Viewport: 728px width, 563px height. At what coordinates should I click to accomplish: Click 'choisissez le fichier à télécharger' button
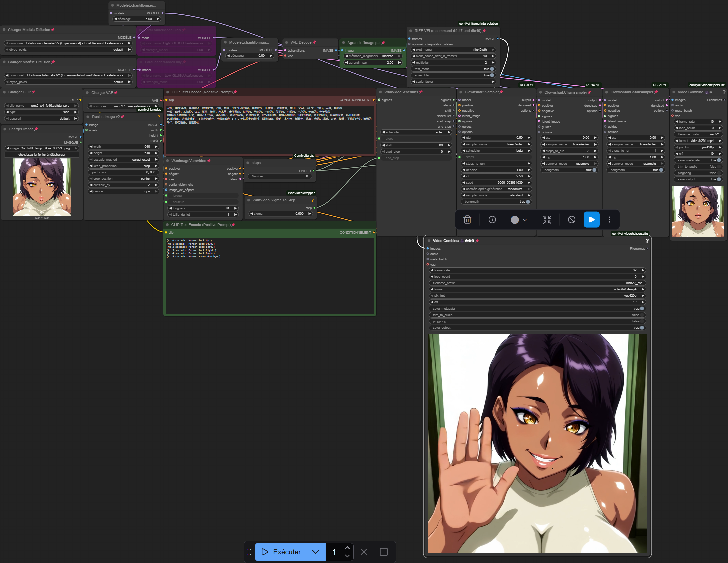42,155
